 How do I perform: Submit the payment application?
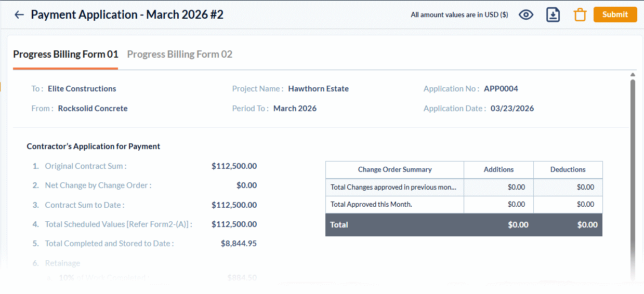(615, 15)
